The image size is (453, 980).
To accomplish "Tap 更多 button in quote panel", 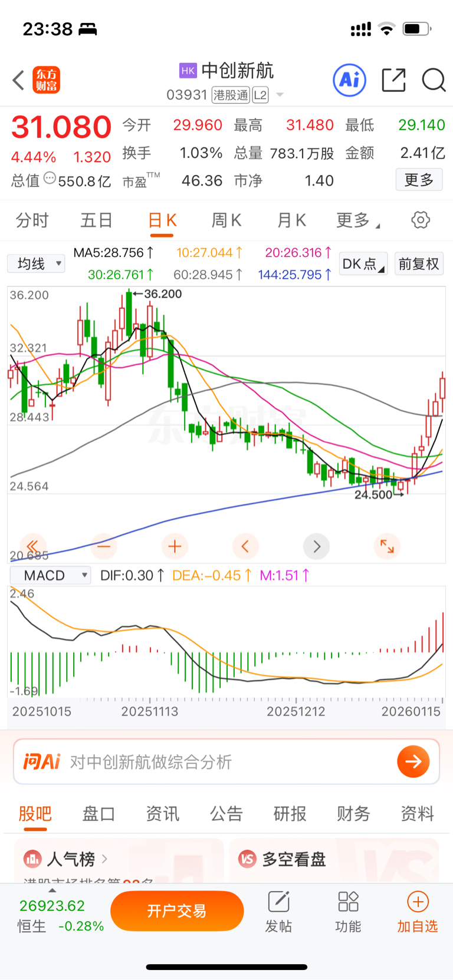I will 419,180.
